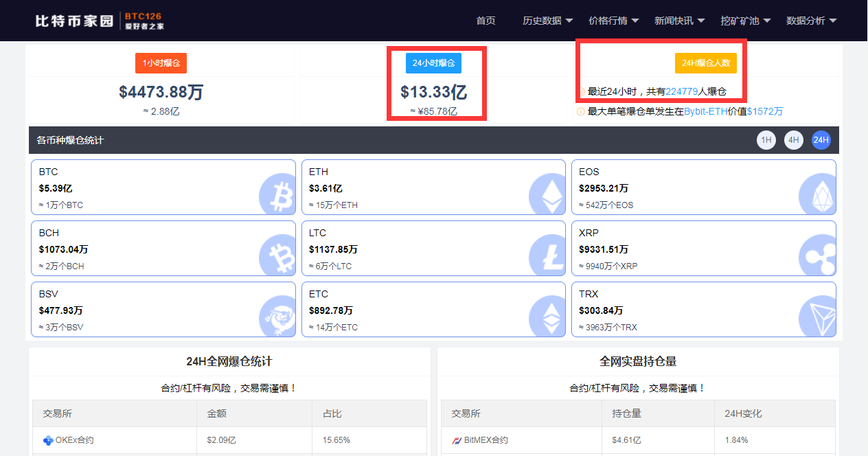Expand the 挖矿矿池 dropdown menu
This screenshot has width=868, height=456.
coord(746,21)
